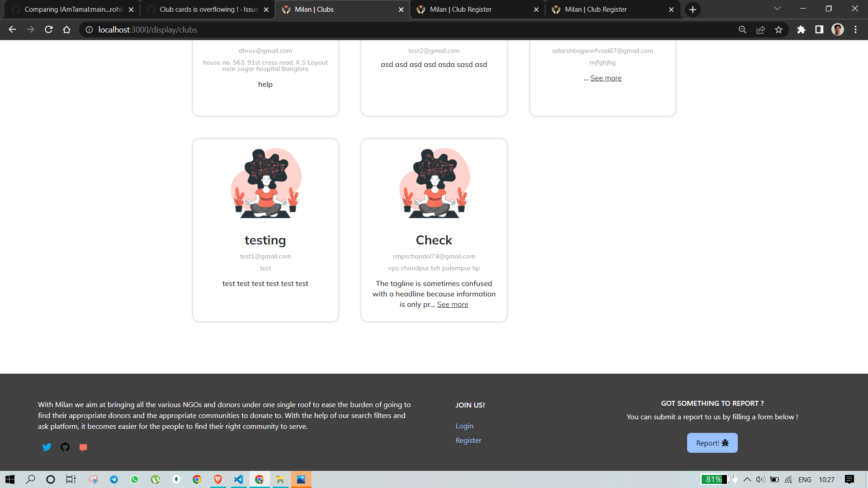Click the red chat bubble footer icon

click(x=83, y=447)
